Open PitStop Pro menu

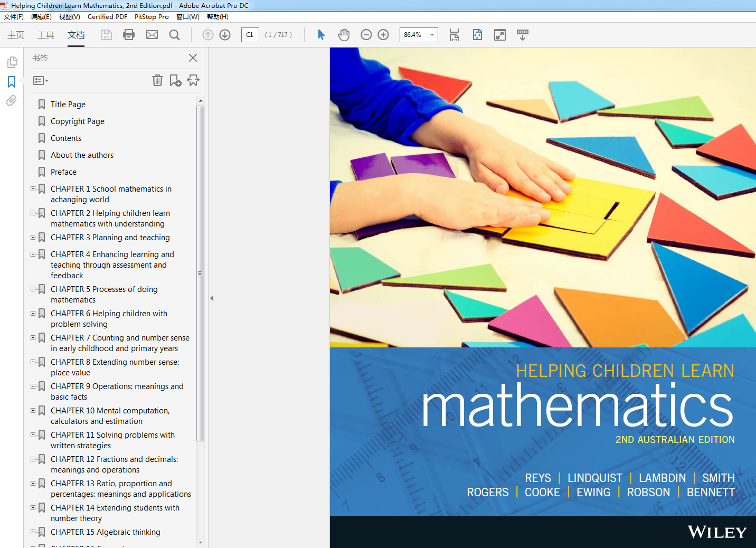tap(152, 17)
